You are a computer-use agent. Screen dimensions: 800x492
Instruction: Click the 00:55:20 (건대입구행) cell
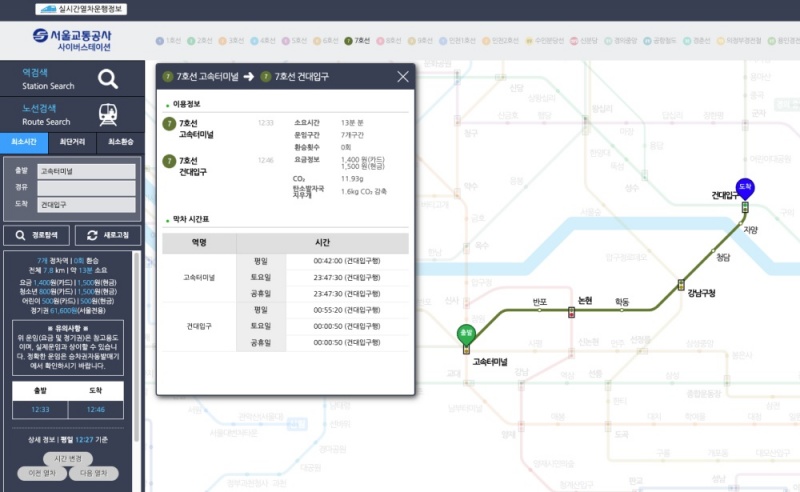[347, 310]
